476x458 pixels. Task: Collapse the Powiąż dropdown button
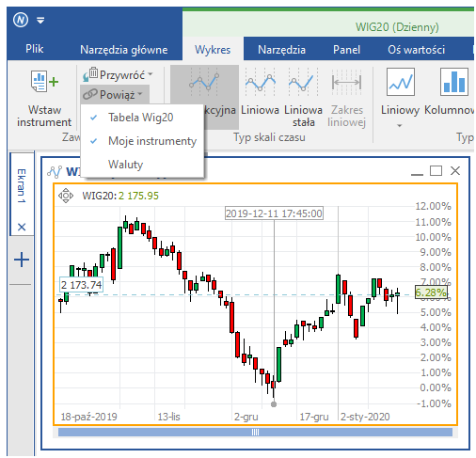pos(114,94)
